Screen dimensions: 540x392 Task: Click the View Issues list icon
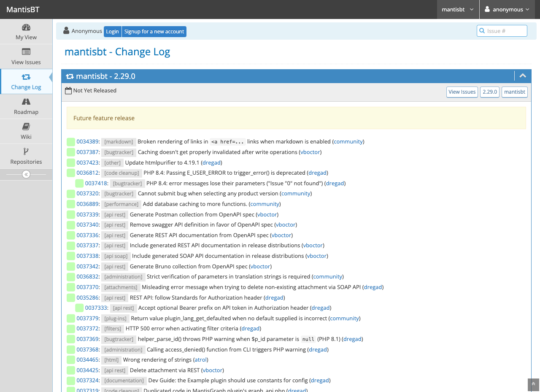[26, 52]
